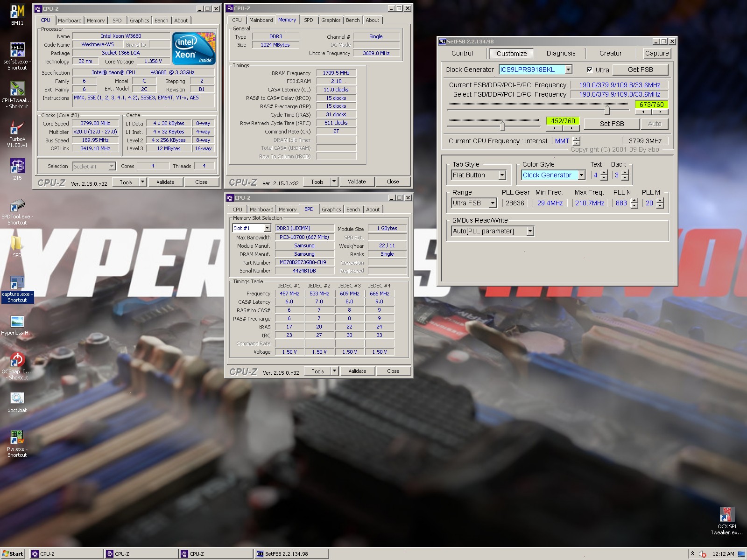Open the Tab Style Flat Button dropdown
Screen dimensions: 747x560
502,175
